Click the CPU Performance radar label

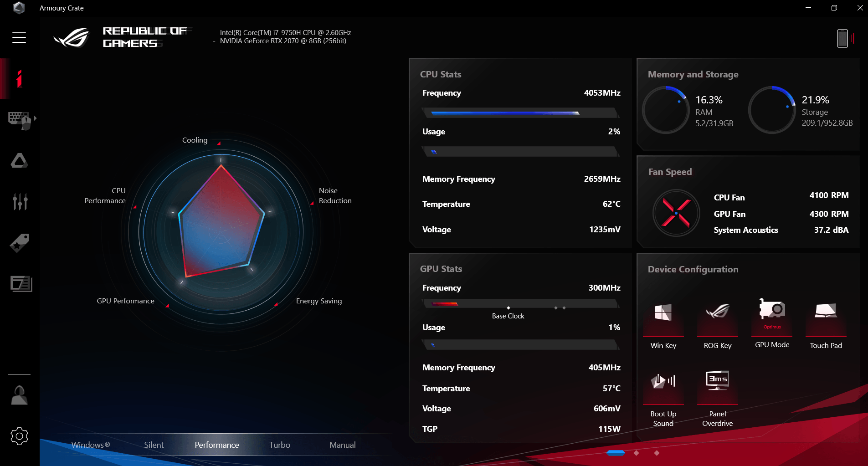pos(105,196)
